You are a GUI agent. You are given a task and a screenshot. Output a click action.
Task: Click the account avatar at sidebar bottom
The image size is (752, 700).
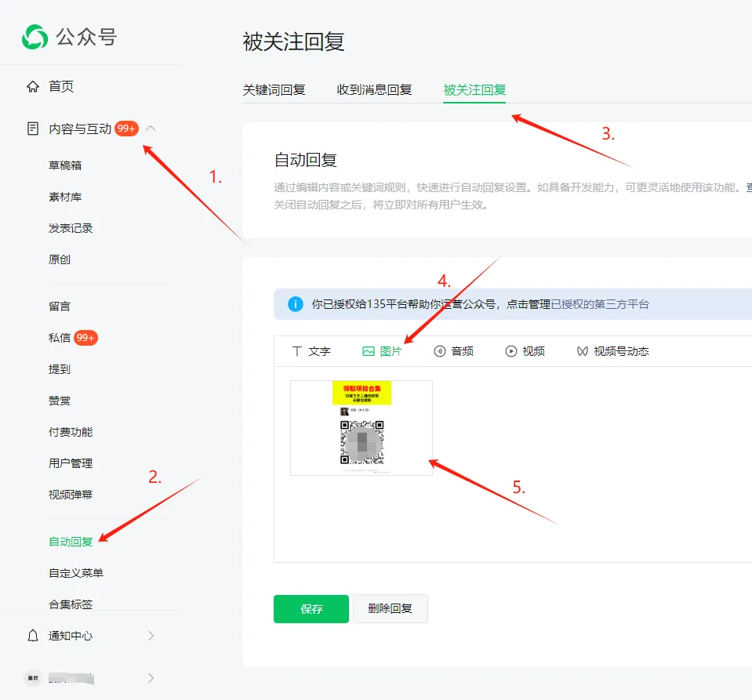33,678
